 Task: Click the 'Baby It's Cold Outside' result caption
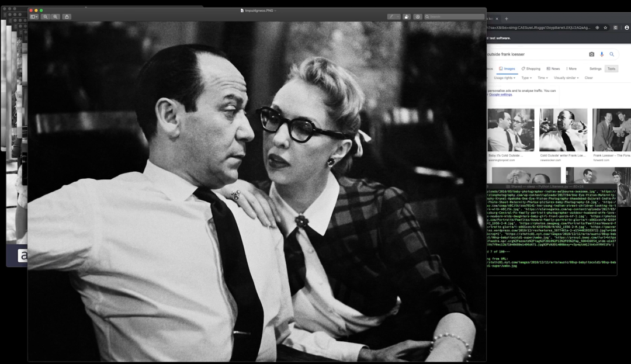(505, 155)
